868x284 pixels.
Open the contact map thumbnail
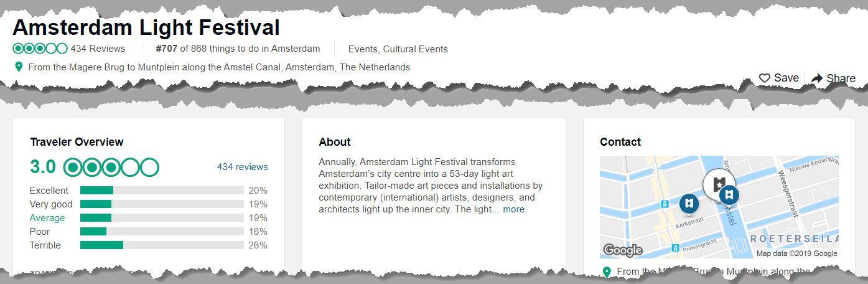point(719,207)
